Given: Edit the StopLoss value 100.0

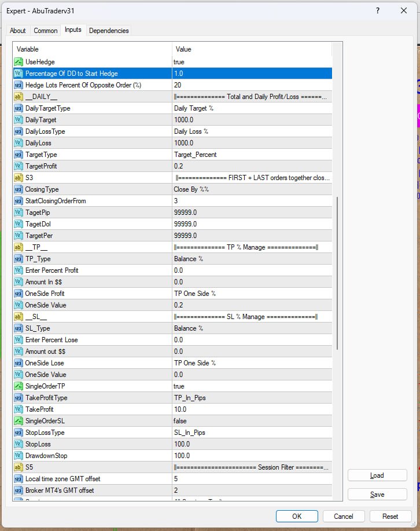Looking at the screenshot, I should point(252,444).
